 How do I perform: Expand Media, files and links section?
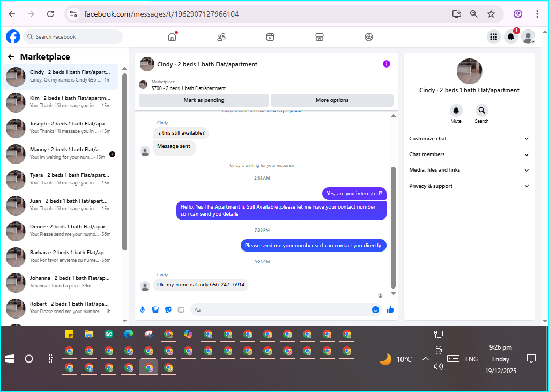click(x=469, y=170)
